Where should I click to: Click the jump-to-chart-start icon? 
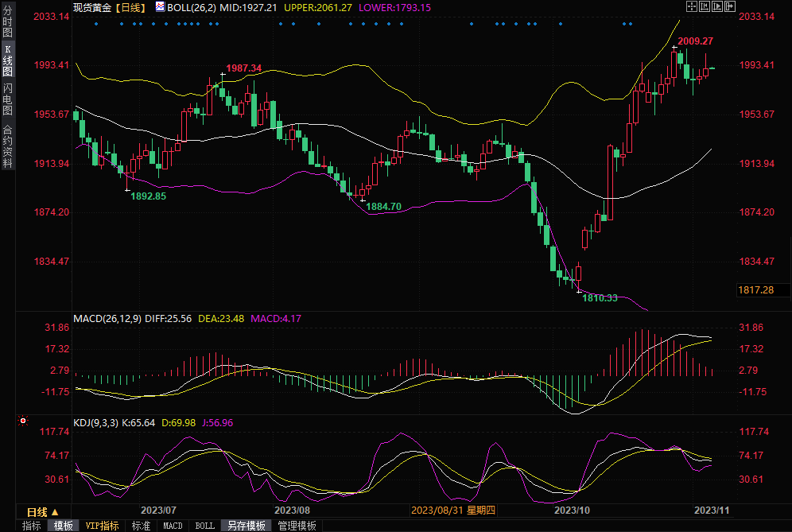pos(704,6)
